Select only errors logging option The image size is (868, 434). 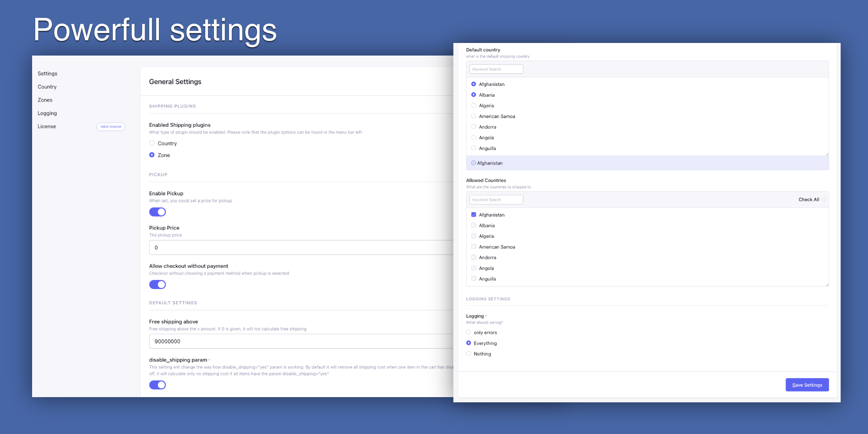(468, 332)
